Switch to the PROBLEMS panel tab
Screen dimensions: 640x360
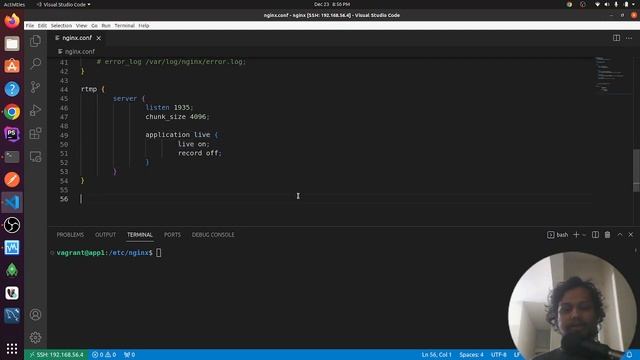[70, 235]
